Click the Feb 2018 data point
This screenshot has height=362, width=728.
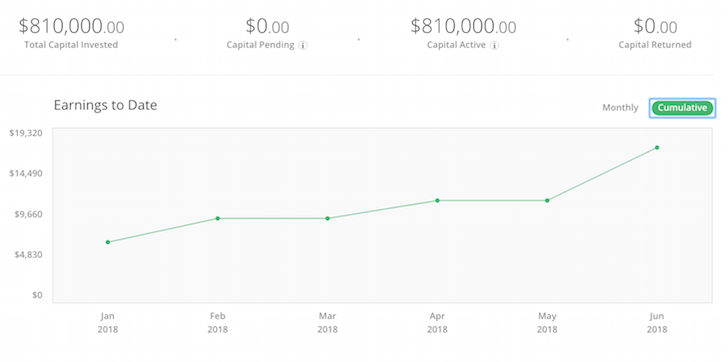click(217, 219)
